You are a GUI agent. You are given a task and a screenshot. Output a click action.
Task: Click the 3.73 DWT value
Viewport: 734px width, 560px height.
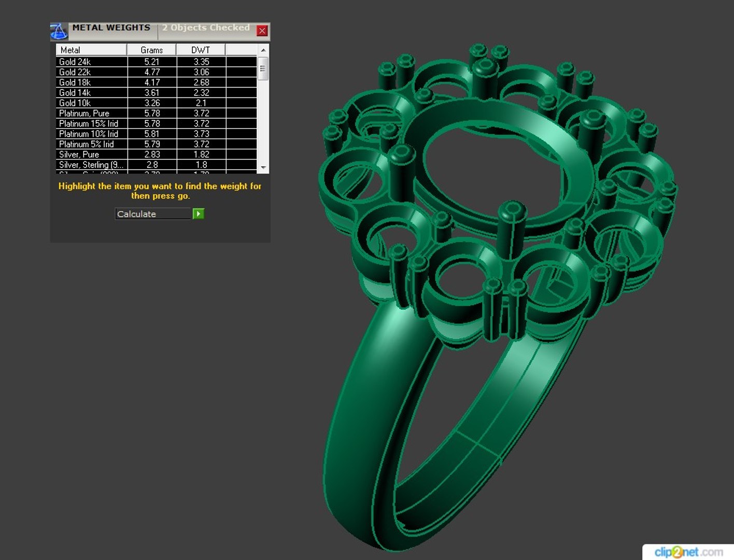click(202, 134)
